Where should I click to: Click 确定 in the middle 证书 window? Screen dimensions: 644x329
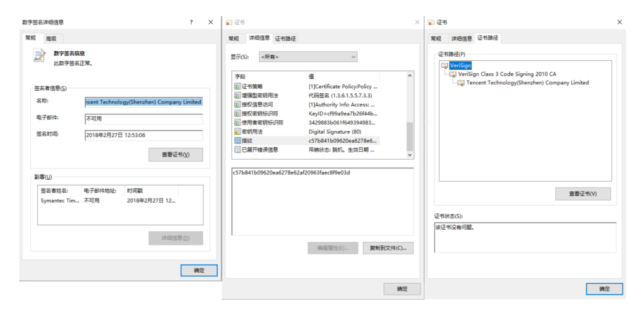[x=402, y=289]
